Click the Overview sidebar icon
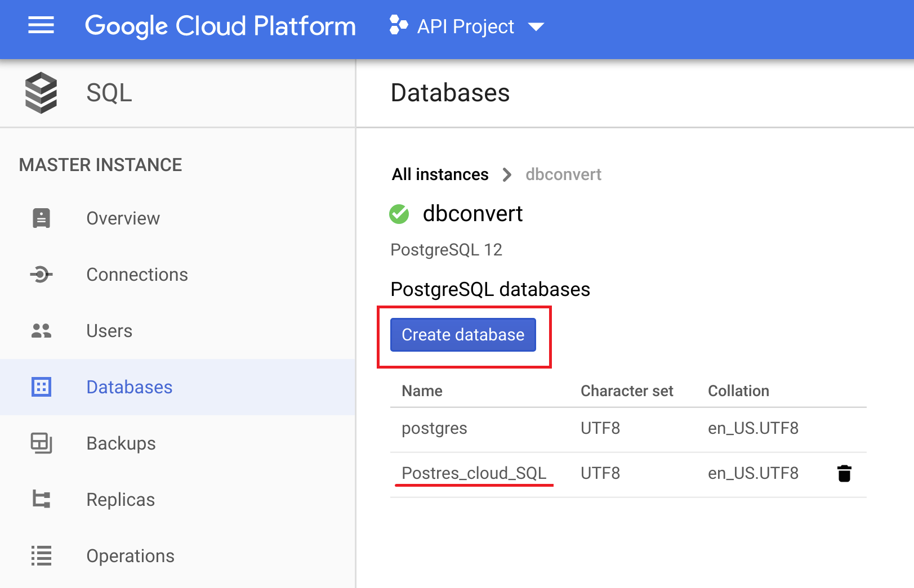Screen dimensions: 914x588 click(41, 218)
